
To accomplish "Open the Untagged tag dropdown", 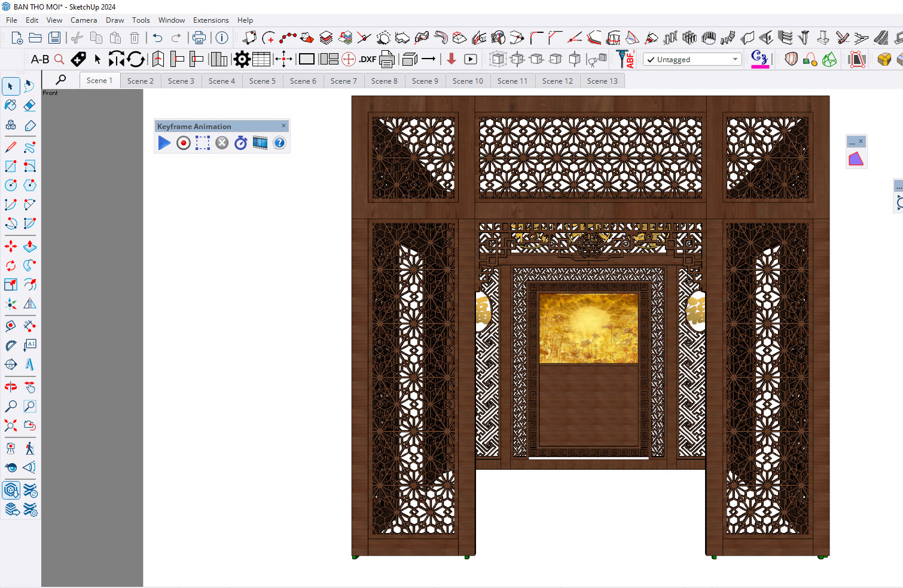I will [x=692, y=60].
